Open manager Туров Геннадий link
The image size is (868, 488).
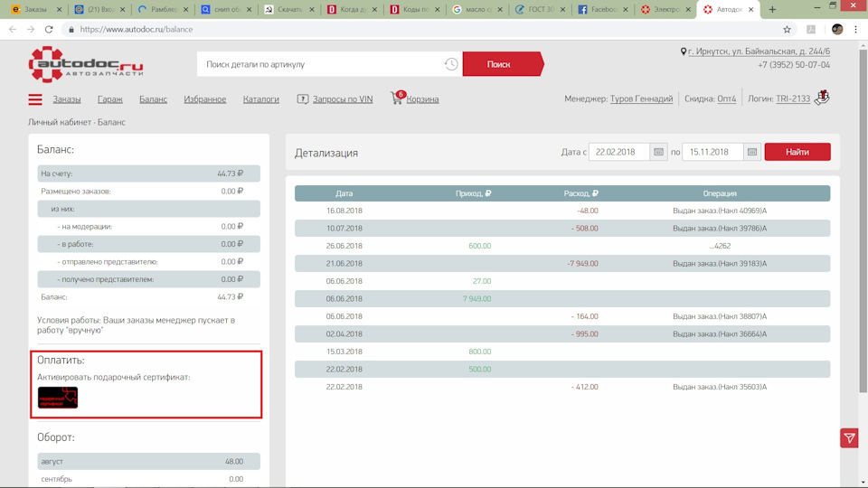click(x=641, y=99)
